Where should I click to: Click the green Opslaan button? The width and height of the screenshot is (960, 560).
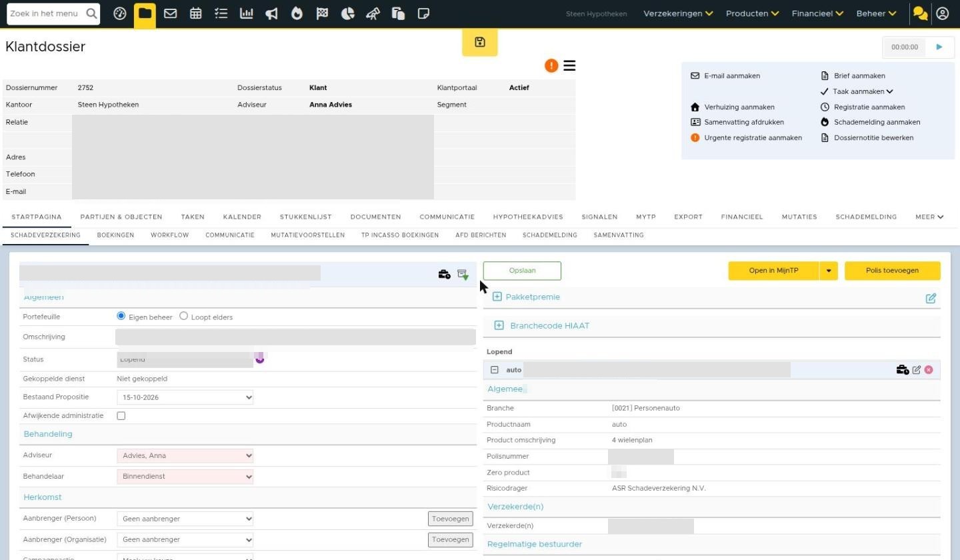click(x=522, y=271)
